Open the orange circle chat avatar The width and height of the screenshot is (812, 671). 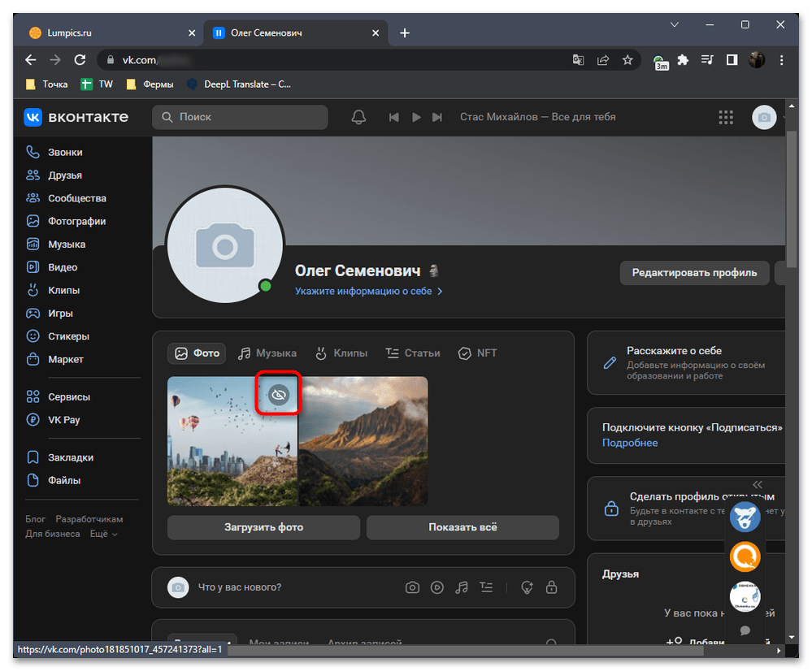(x=745, y=556)
